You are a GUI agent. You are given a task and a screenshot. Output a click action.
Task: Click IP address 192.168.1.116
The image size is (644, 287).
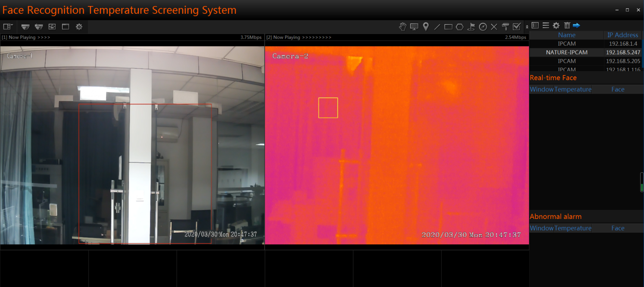tap(623, 69)
